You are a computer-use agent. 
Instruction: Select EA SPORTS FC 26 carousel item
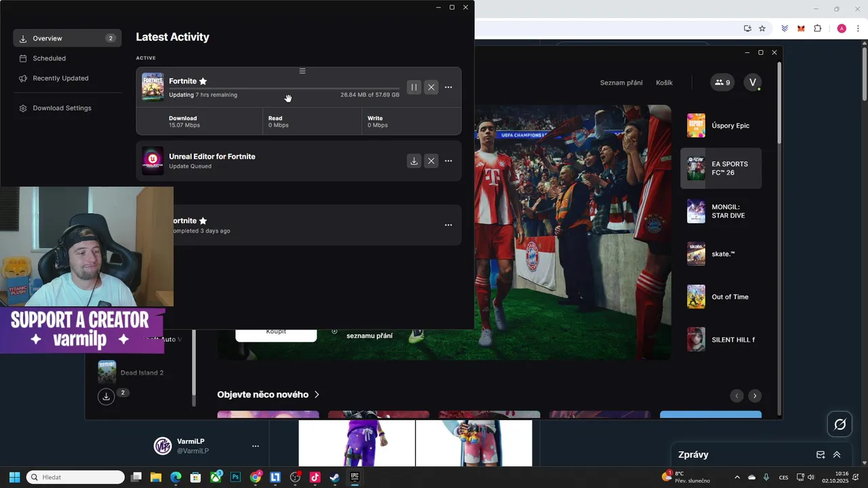[x=721, y=168]
